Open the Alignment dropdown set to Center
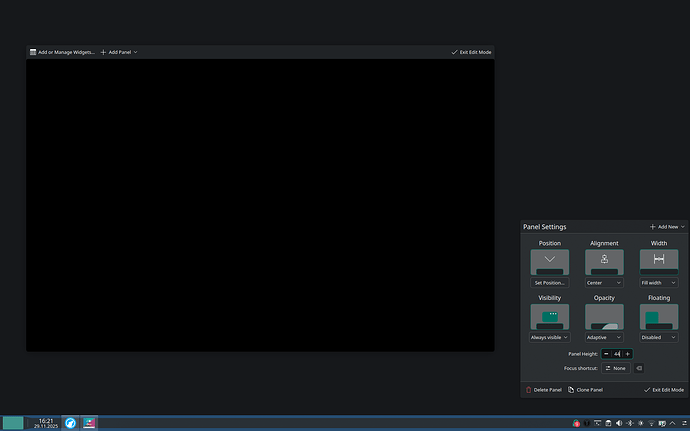690x431 pixels. point(604,283)
